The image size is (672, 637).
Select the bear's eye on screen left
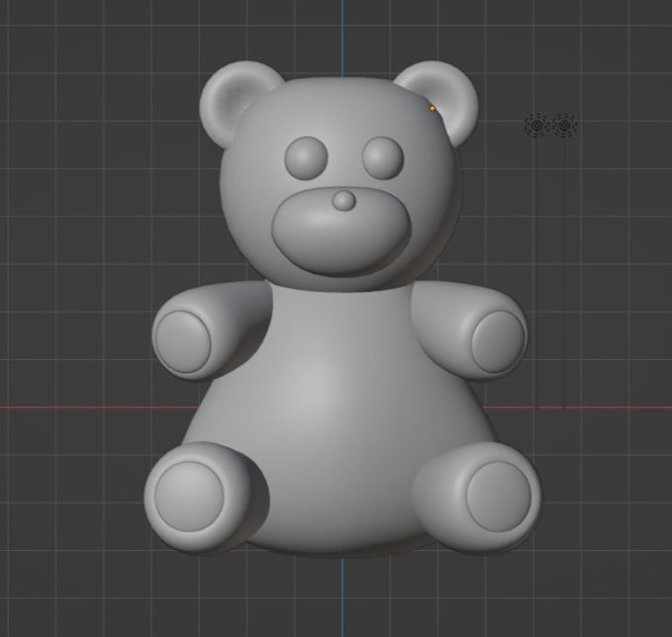(x=306, y=158)
